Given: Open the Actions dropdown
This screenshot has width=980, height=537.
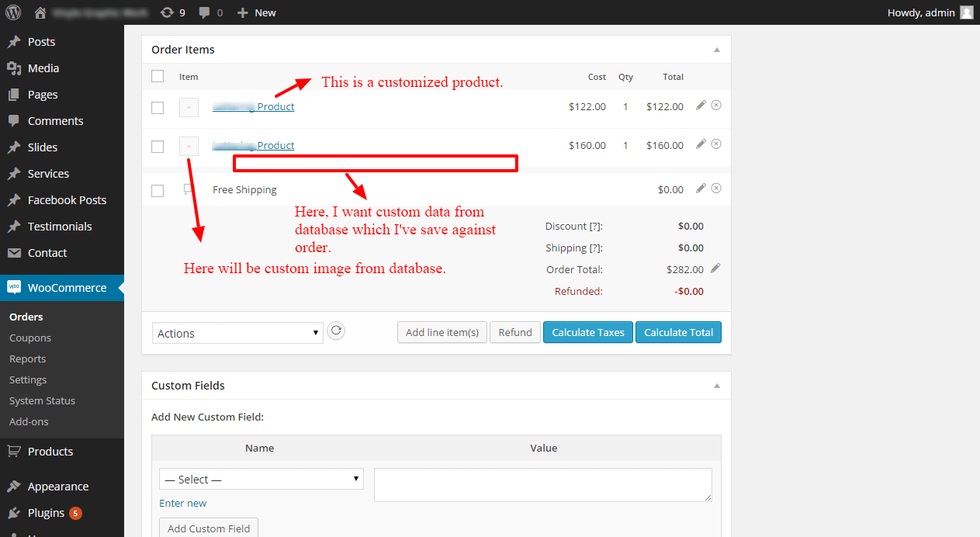Looking at the screenshot, I should click(237, 333).
